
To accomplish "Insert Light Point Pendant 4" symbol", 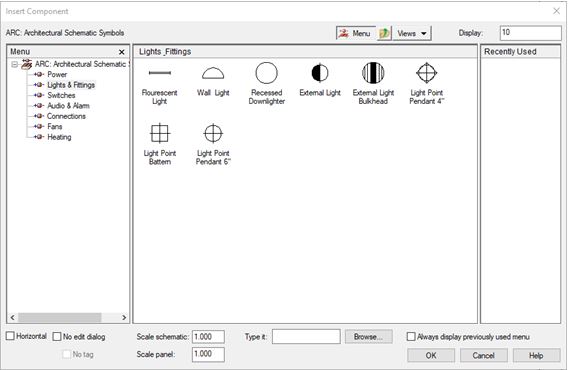I will click(x=427, y=73).
